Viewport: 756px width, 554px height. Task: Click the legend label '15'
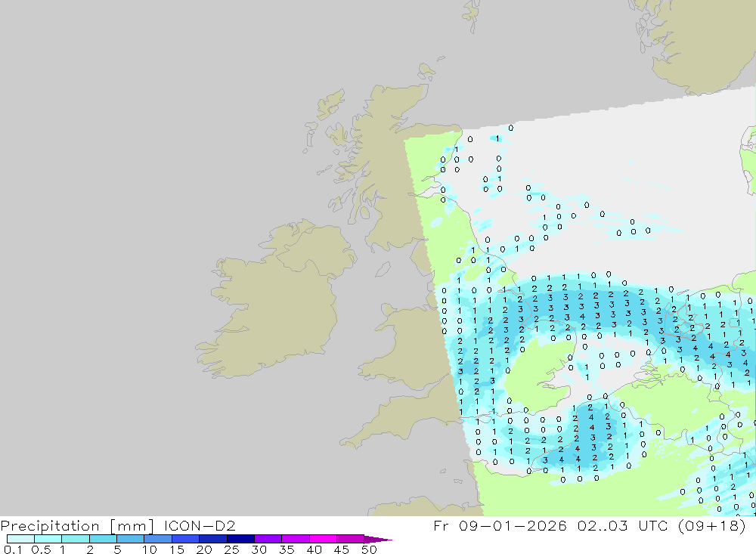point(177,549)
